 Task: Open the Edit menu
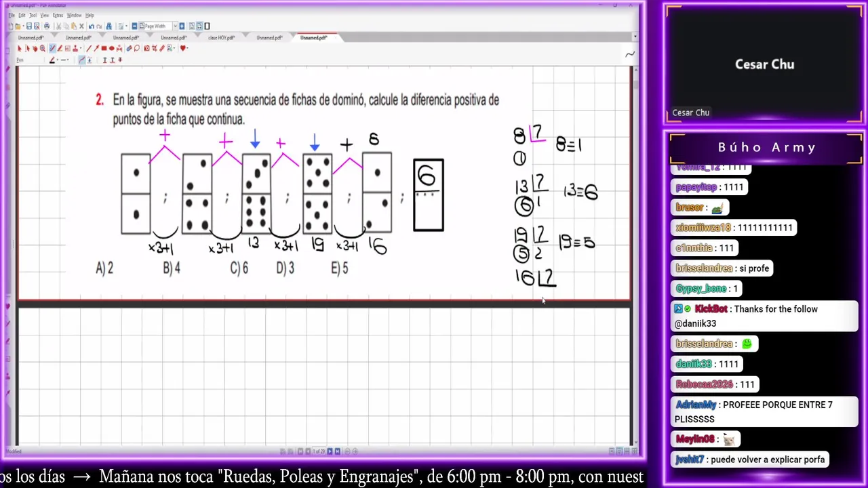coord(22,15)
